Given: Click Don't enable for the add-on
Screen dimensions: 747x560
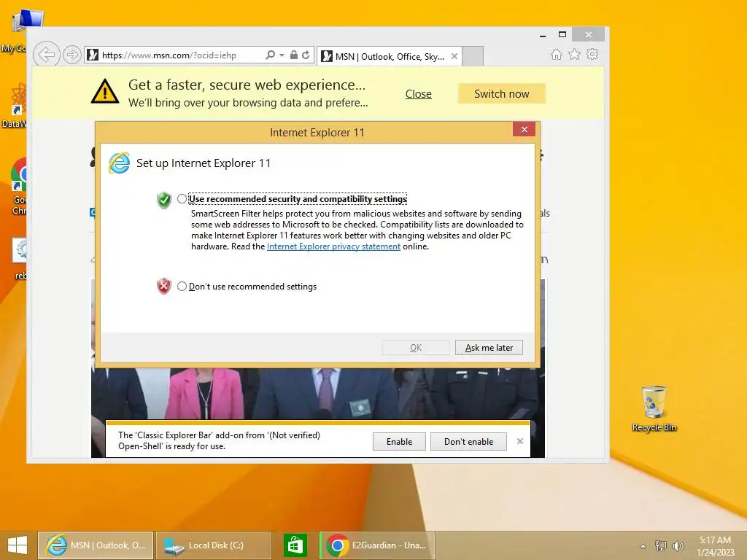Looking at the screenshot, I should 468,441.
